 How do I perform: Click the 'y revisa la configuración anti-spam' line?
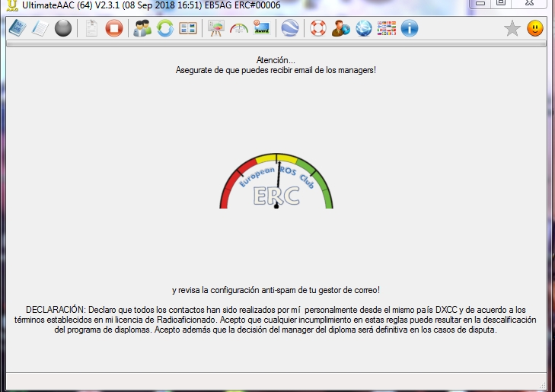pyautogui.click(x=276, y=290)
